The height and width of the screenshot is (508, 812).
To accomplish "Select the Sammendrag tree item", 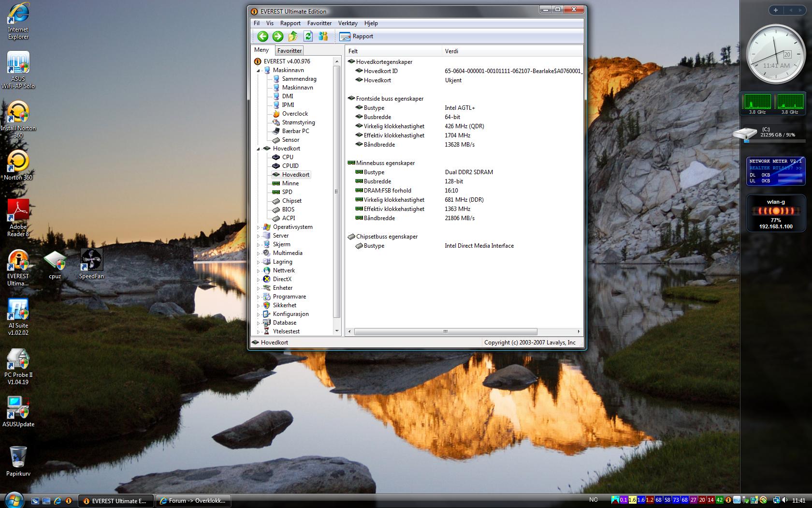I will pyautogui.click(x=299, y=79).
